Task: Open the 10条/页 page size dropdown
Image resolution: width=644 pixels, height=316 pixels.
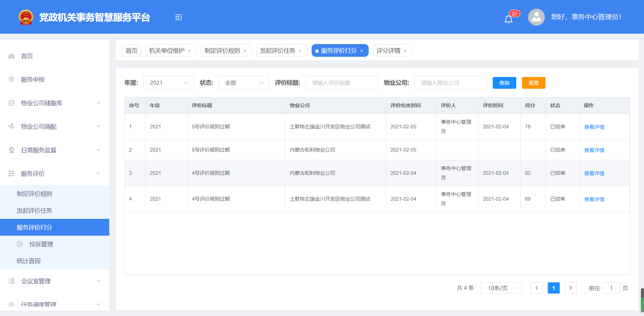Action: (x=501, y=288)
